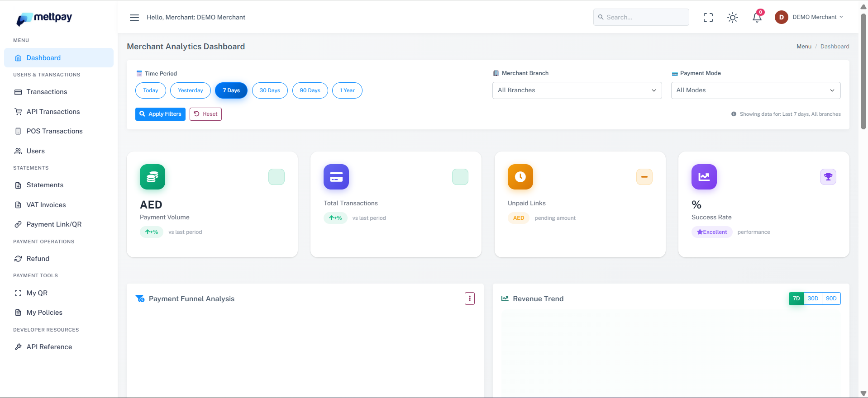Viewport: 868px width, 398px height.
Task: Switch Revenue Trend to 7D
Action: [796, 298]
